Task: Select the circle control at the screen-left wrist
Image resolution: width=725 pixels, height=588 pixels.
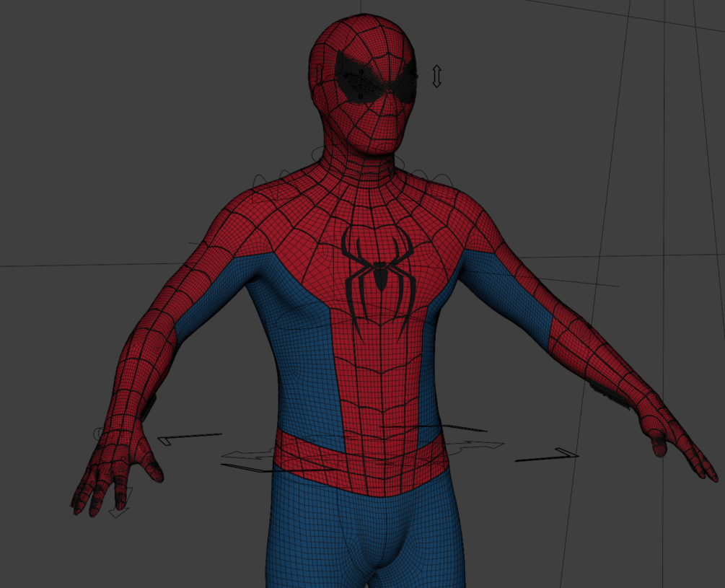Action: click(100, 434)
